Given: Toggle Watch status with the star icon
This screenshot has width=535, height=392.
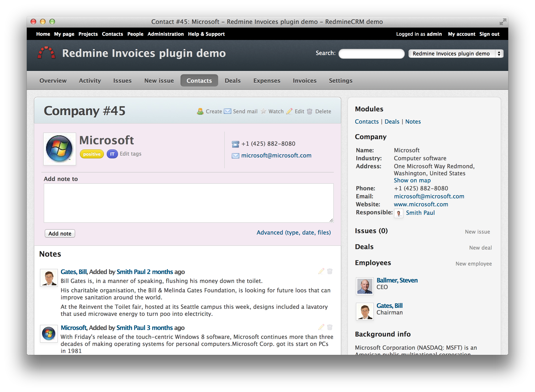Looking at the screenshot, I should point(264,111).
